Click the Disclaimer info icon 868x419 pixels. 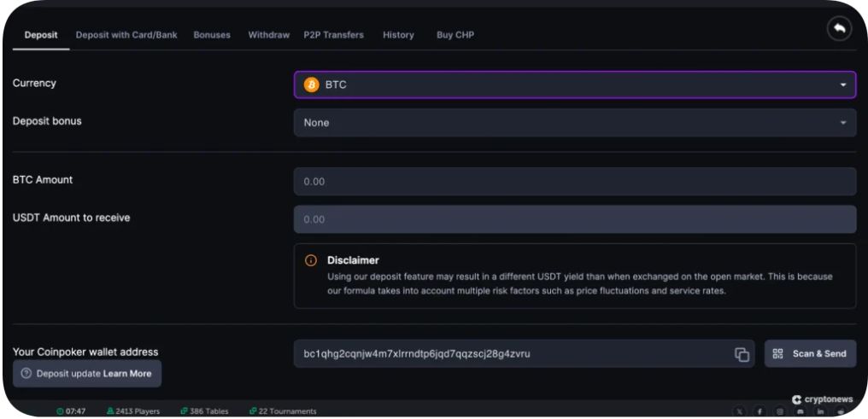[311, 260]
